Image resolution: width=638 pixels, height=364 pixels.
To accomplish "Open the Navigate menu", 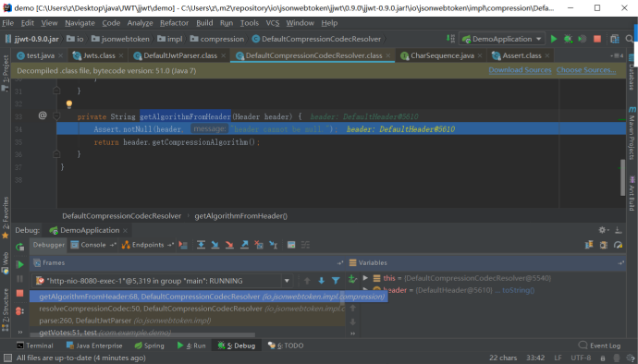I will point(80,23).
